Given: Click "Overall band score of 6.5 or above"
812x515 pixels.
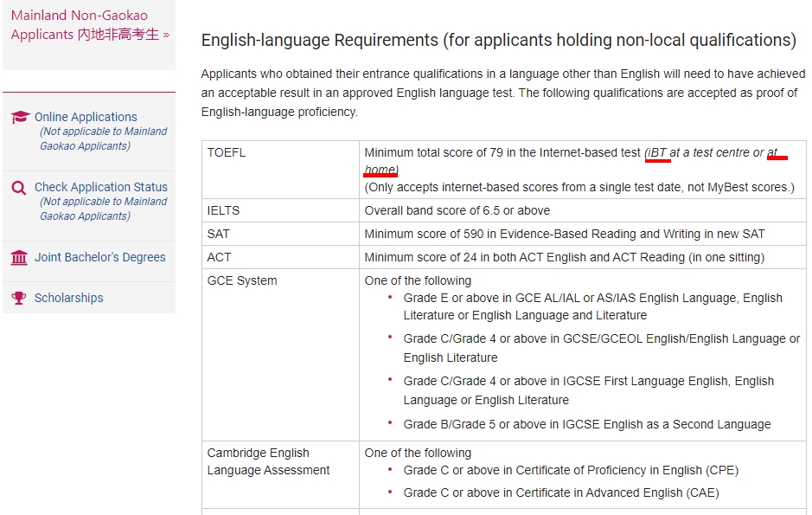Looking at the screenshot, I should [457, 210].
